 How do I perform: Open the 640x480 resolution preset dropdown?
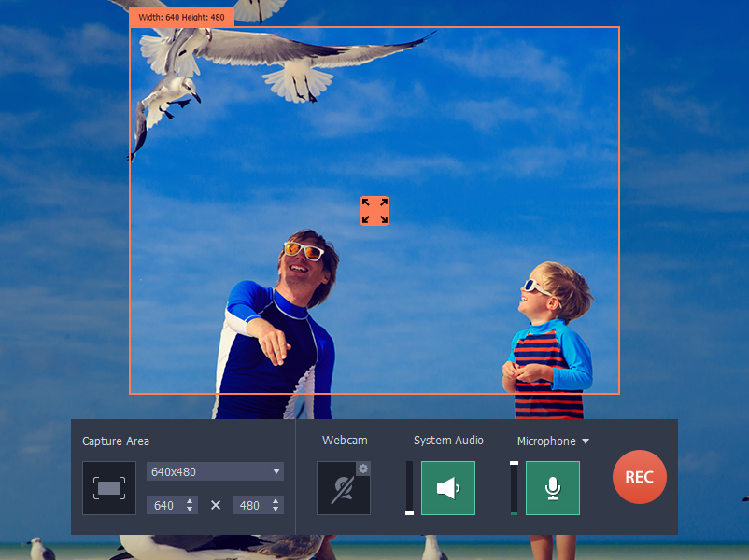point(215,471)
